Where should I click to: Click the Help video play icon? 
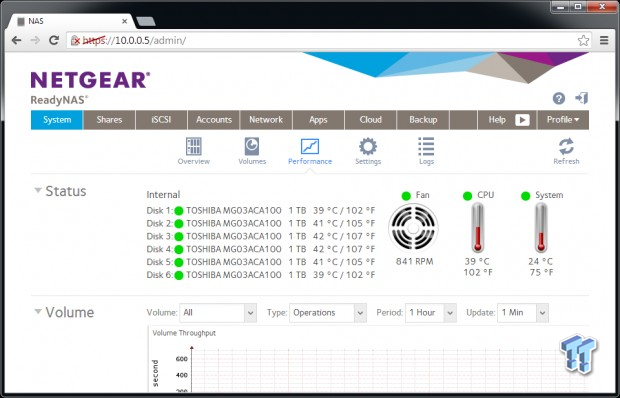click(x=522, y=120)
